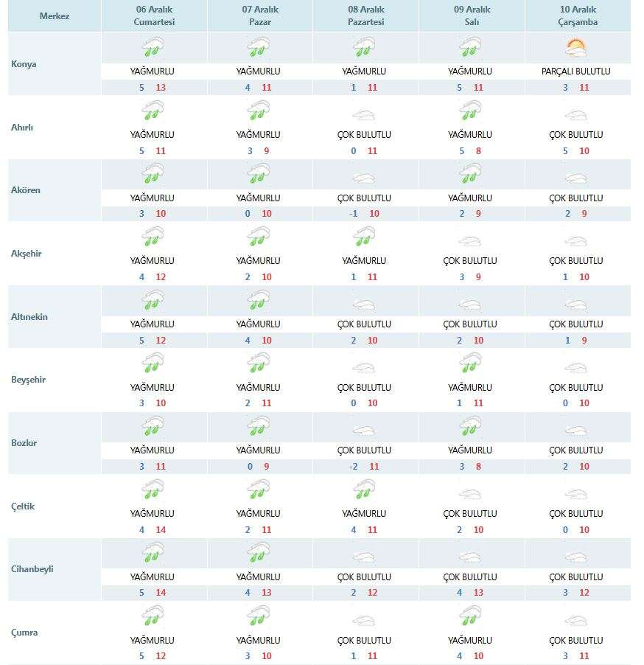
Task: Select the 10 Aralık Çarşamba column header
Action: [x=576, y=16]
